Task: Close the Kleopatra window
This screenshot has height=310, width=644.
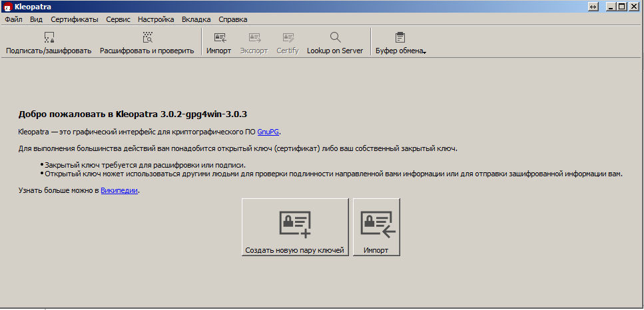Action: pos(635,7)
